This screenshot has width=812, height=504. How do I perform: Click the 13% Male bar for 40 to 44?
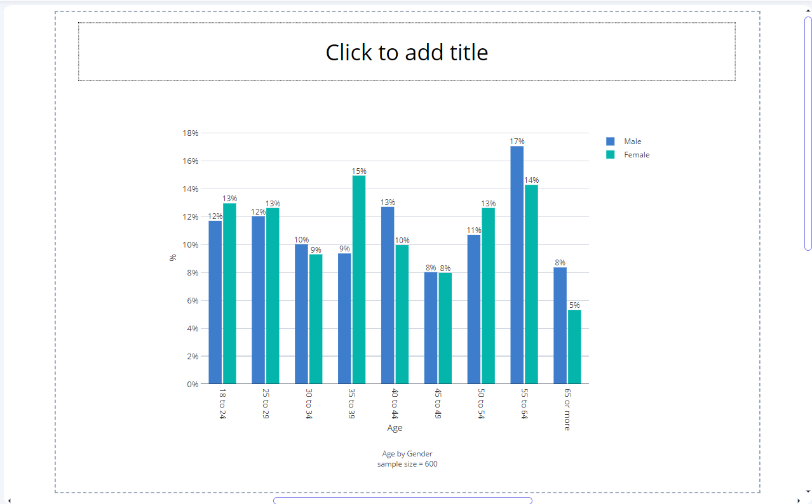click(388, 295)
